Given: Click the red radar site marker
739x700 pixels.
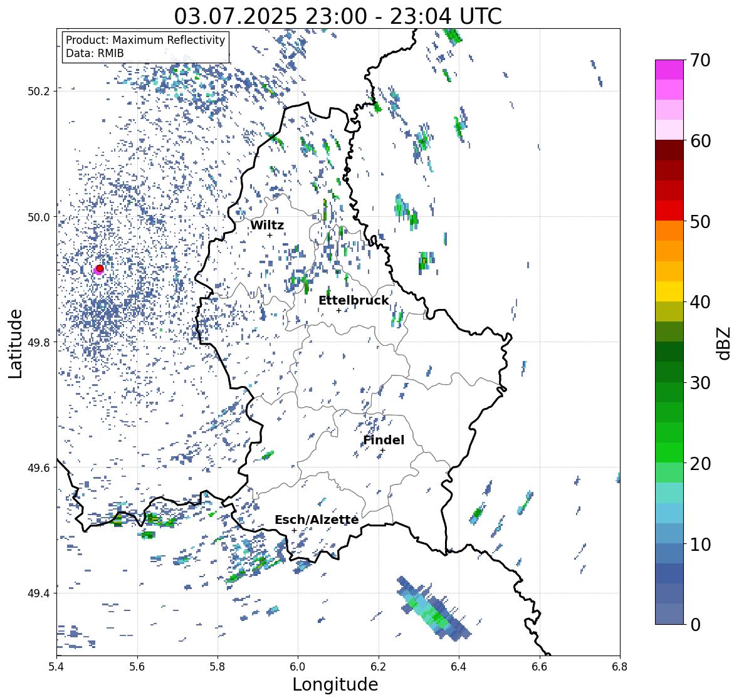Looking at the screenshot, I should [100, 268].
